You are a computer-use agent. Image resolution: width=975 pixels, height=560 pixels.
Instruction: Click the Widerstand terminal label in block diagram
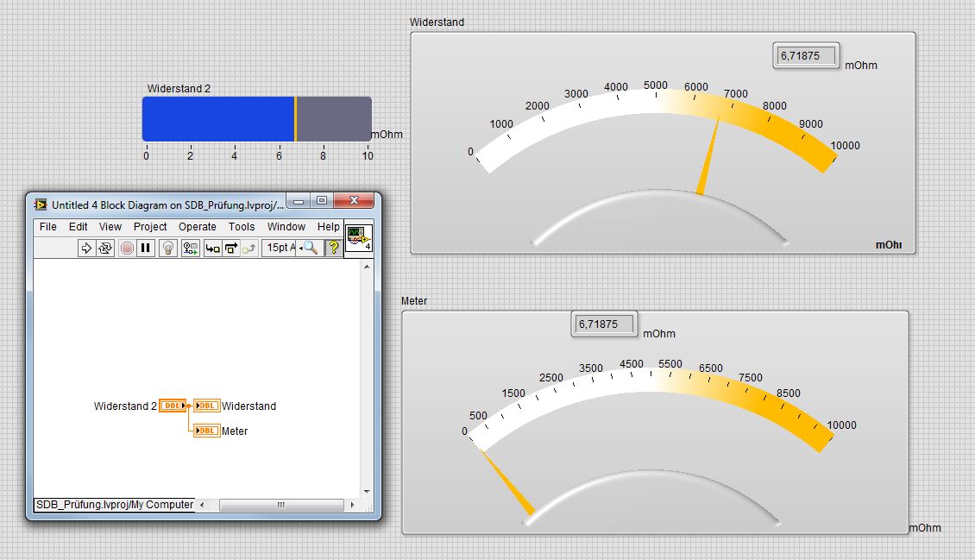(x=248, y=406)
